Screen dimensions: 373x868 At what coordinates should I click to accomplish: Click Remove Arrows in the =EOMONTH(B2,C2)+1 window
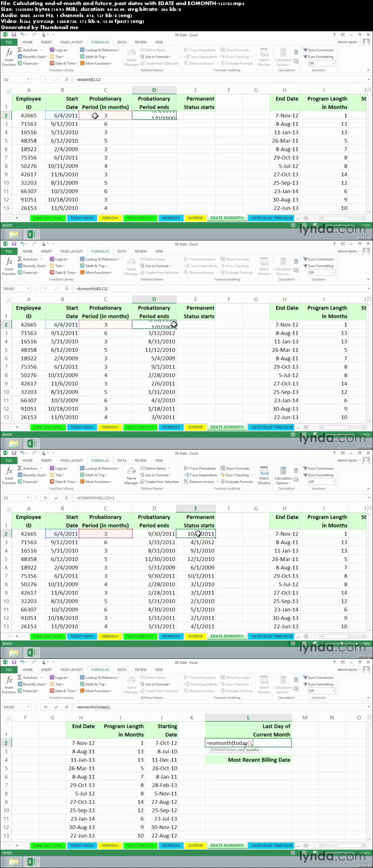coord(199,482)
